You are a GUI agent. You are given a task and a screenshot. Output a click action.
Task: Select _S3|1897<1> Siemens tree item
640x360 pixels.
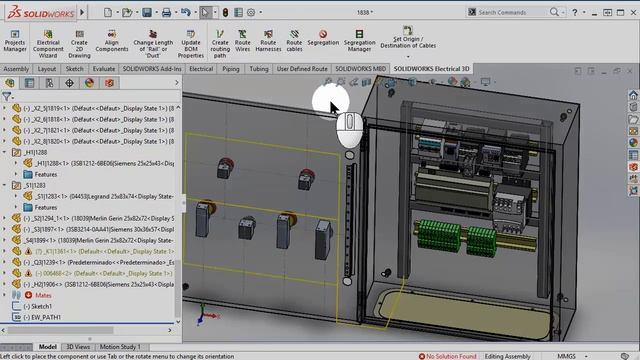pyautogui.click(x=99, y=229)
